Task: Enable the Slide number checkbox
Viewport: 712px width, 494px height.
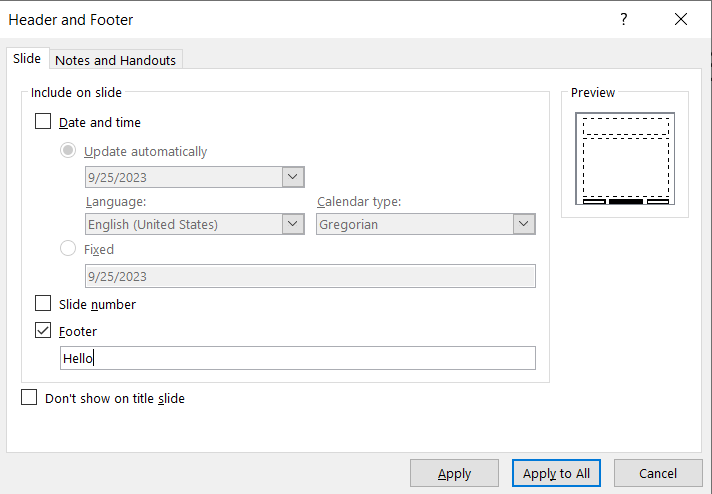Action: pos(43,303)
